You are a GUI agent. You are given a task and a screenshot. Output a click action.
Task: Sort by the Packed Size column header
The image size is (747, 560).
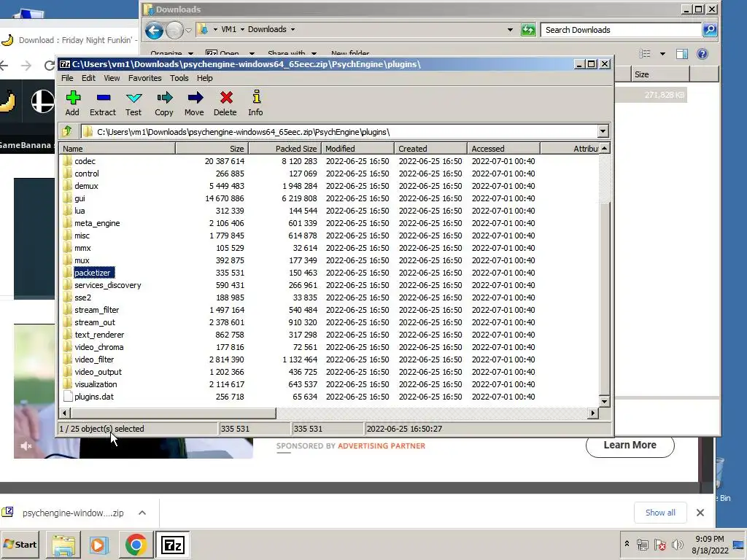pyautogui.click(x=285, y=149)
